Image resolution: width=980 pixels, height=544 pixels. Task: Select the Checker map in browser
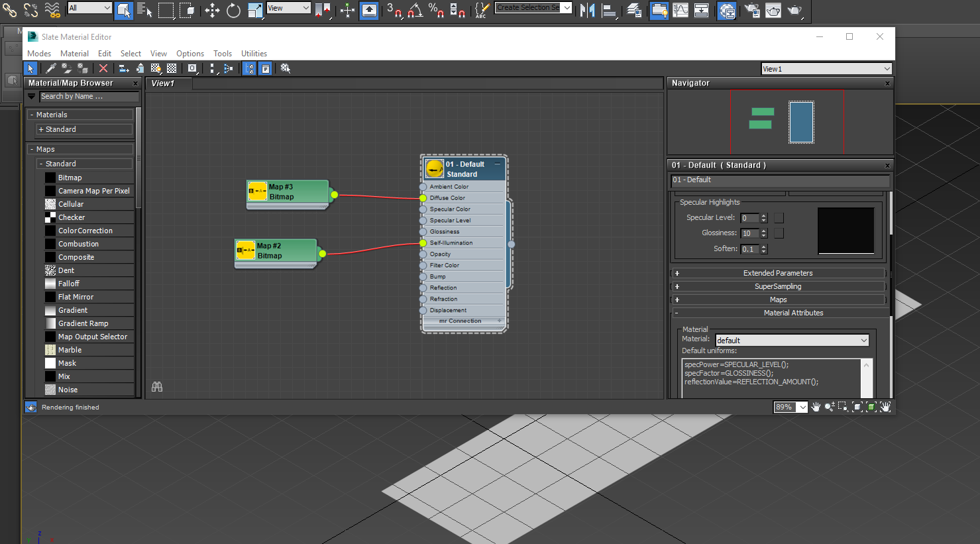click(x=72, y=217)
